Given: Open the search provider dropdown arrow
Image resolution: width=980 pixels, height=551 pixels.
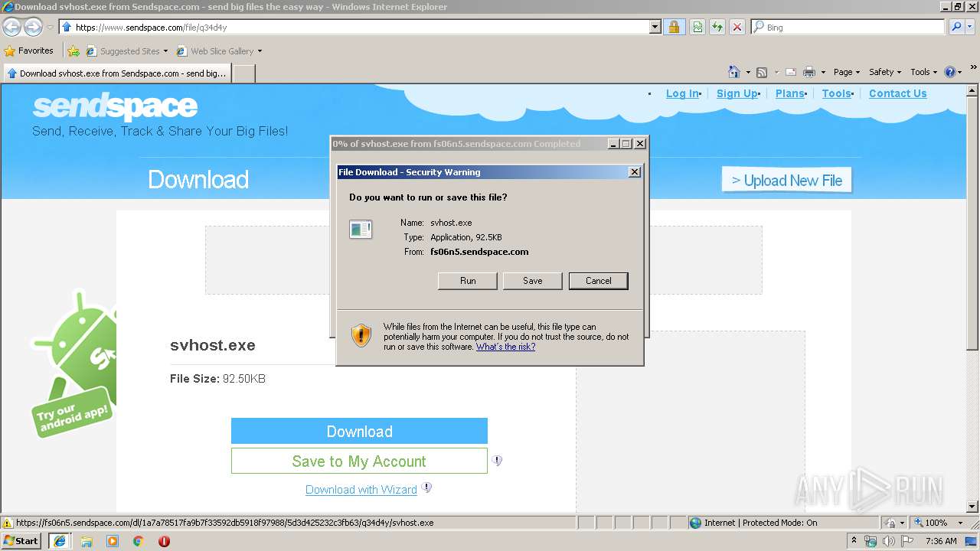Looking at the screenshot, I should click(969, 27).
